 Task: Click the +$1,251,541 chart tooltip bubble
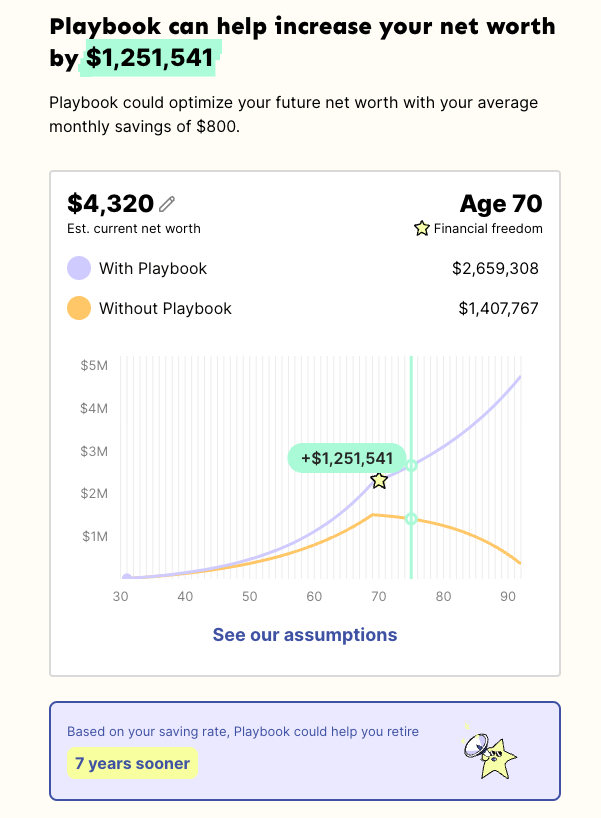[x=346, y=458]
